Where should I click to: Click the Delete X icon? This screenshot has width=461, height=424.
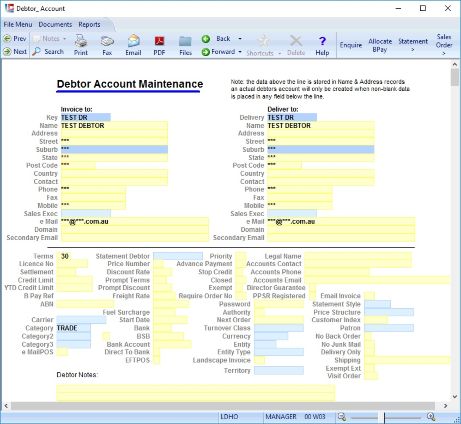[296, 45]
